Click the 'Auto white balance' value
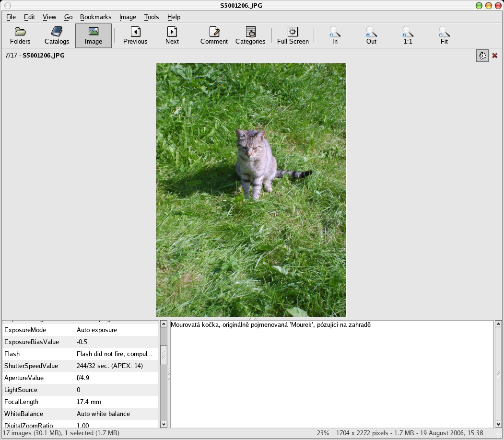The height and width of the screenshot is (440, 504). point(103,414)
